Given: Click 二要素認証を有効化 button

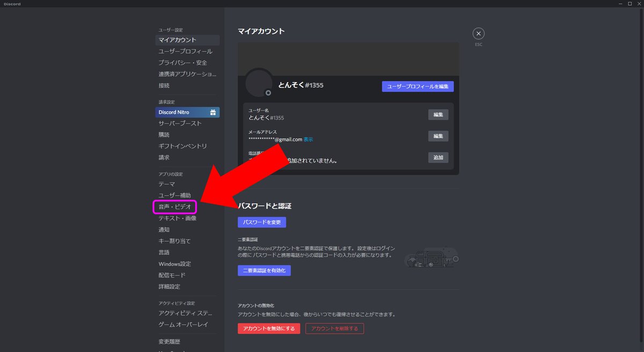Looking at the screenshot, I should (x=264, y=270).
